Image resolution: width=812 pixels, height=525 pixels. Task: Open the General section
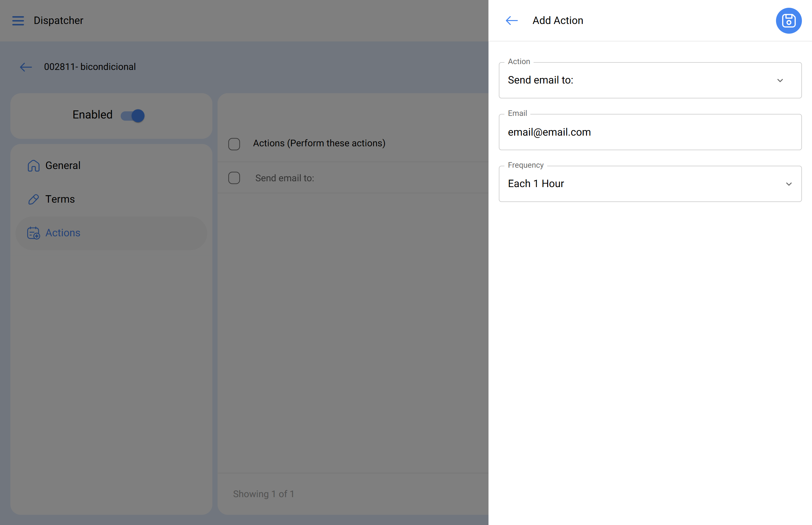click(x=63, y=166)
